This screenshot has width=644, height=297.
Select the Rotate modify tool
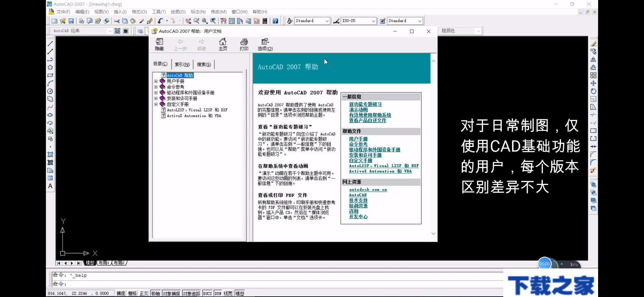(593, 91)
